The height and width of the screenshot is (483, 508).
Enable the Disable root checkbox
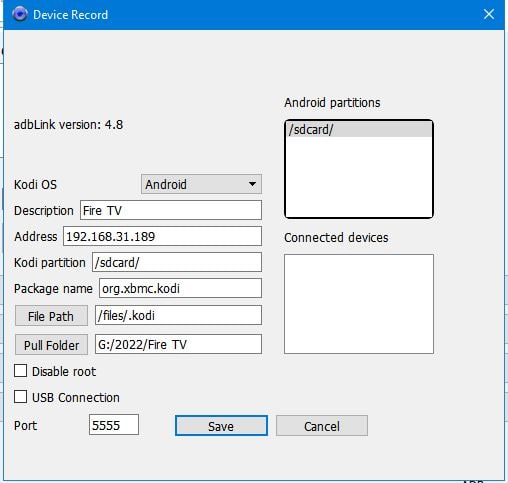click(x=20, y=371)
